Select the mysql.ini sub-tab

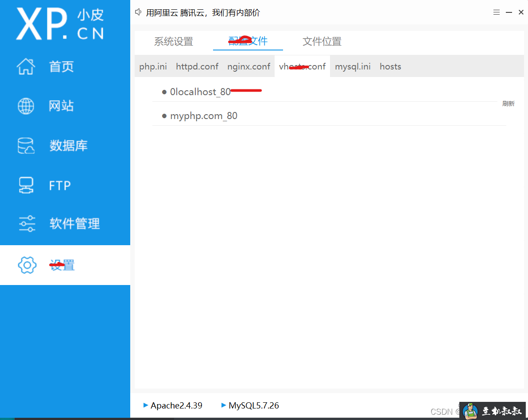click(353, 66)
